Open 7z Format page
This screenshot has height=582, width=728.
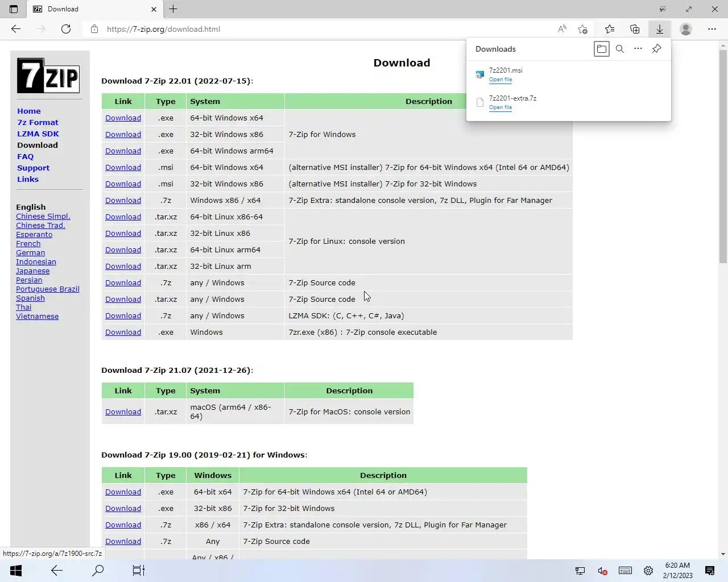click(x=38, y=122)
